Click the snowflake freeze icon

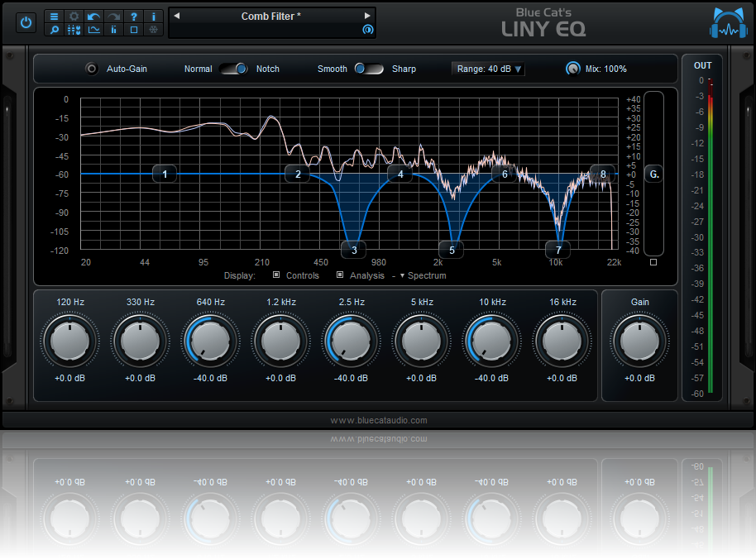click(153, 30)
